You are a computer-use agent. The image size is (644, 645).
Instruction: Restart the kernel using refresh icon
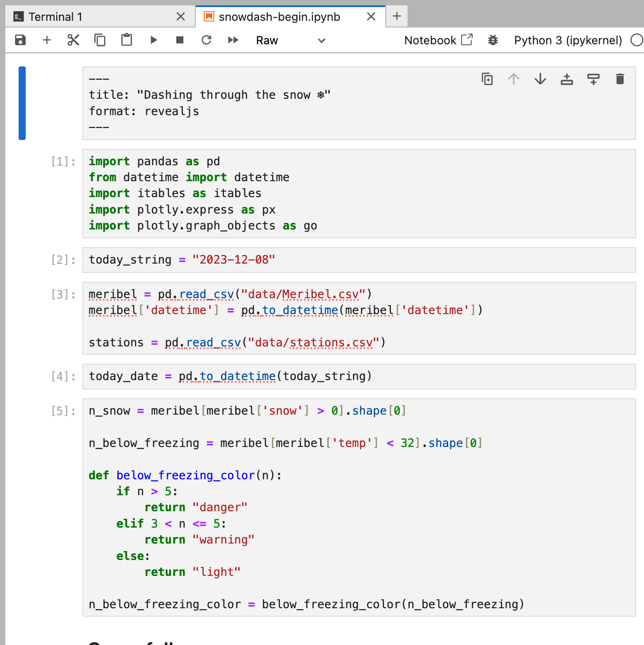coord(206,40)
